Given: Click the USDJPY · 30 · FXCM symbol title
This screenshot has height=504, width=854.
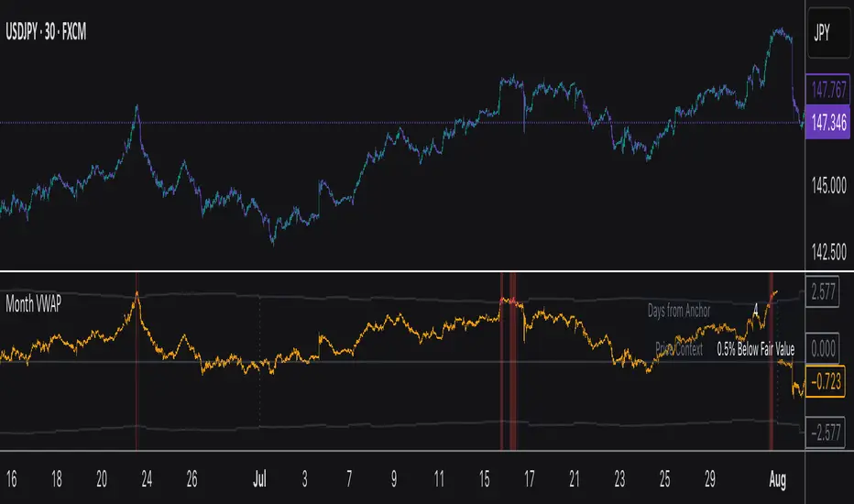Looking at the screenshot, I should 46,32.
